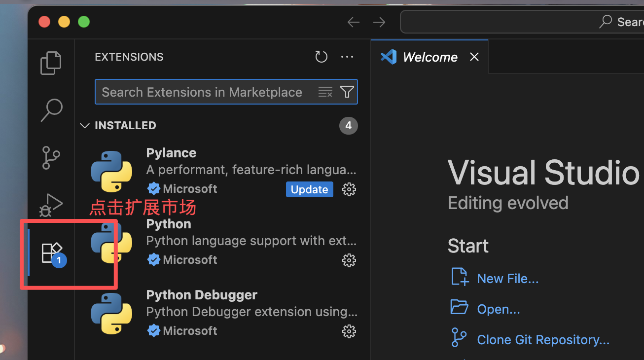The height and width of the screenshot is (360, 644).
Task: Open Python Debugger manage gear menu
Action: 349,331
